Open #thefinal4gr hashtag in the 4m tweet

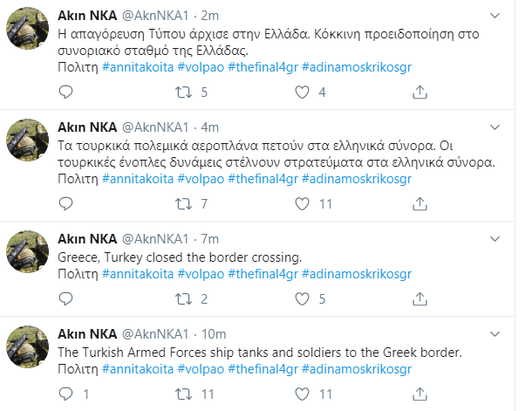[x=260, y=180]
